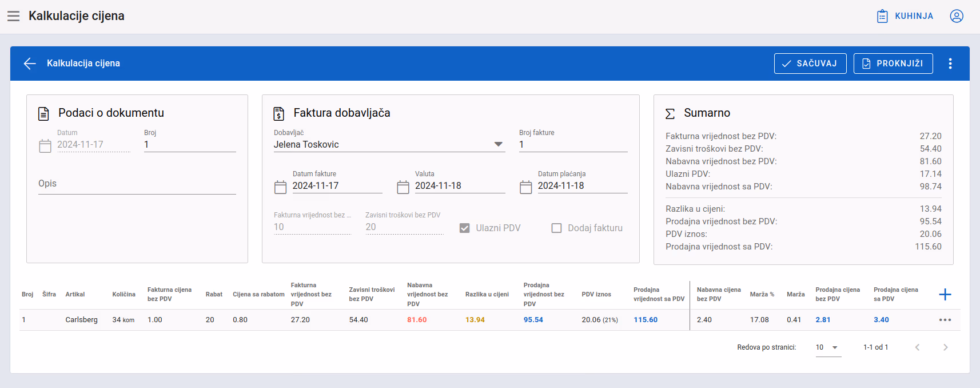Click the 20.06 (21%) PDV iznos cell

tap(600, 320)
